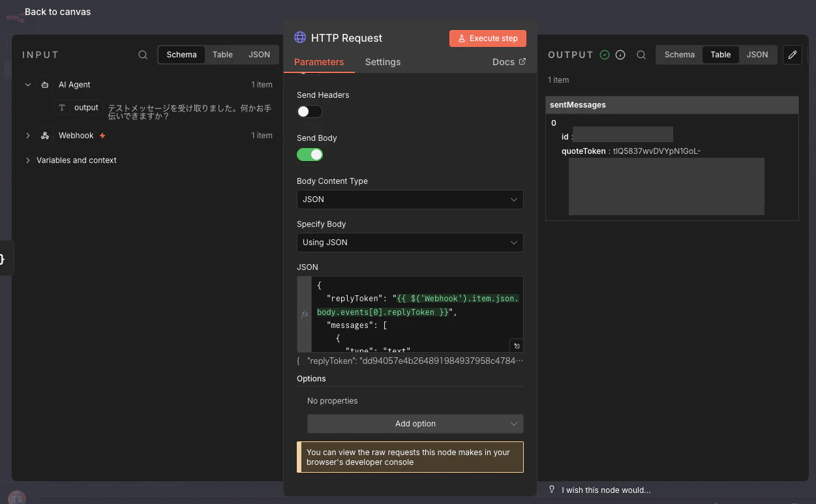This screenshot has height=504, width=816.
Task: Edit output with the pencil icon
Action: 793,55
